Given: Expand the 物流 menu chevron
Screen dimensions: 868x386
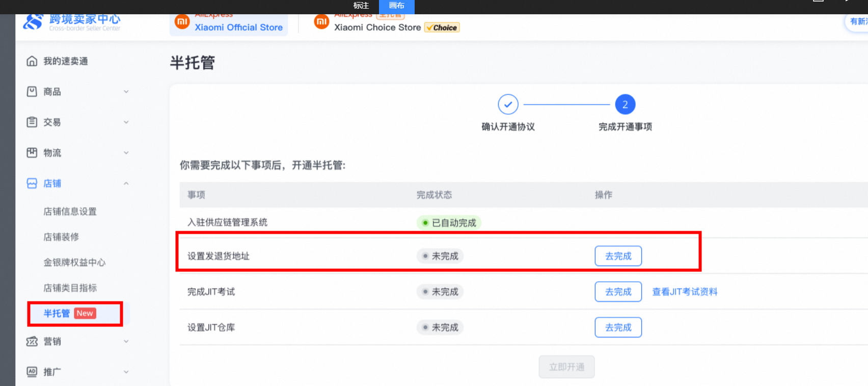Looking at the screenshot, I should tap(126, 153).
